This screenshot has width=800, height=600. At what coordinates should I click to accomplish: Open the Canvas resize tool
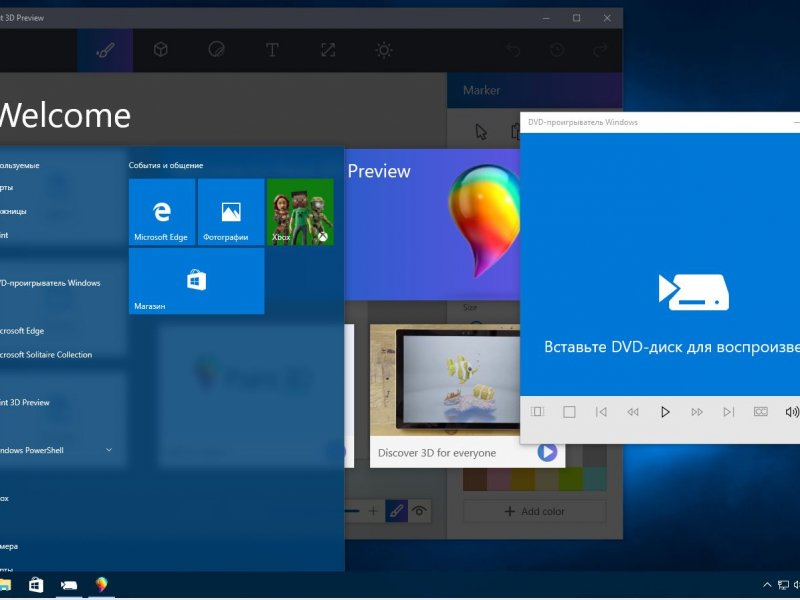(328, 50)
